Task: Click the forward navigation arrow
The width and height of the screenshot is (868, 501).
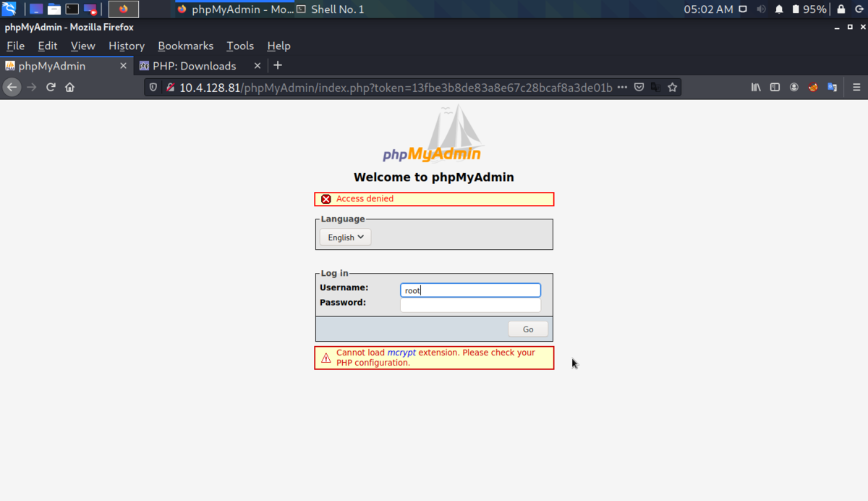Action: click(x=31, y=87)
